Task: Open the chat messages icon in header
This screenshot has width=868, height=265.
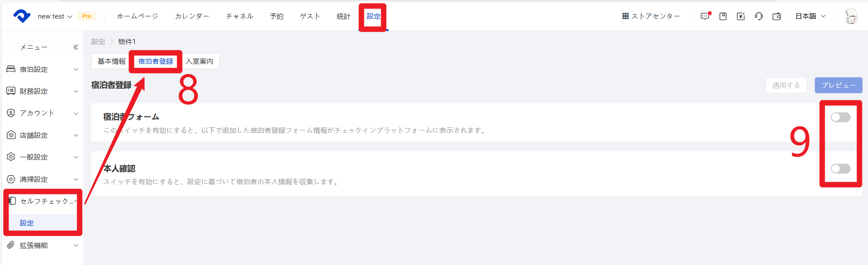Action: pos(705,16)
